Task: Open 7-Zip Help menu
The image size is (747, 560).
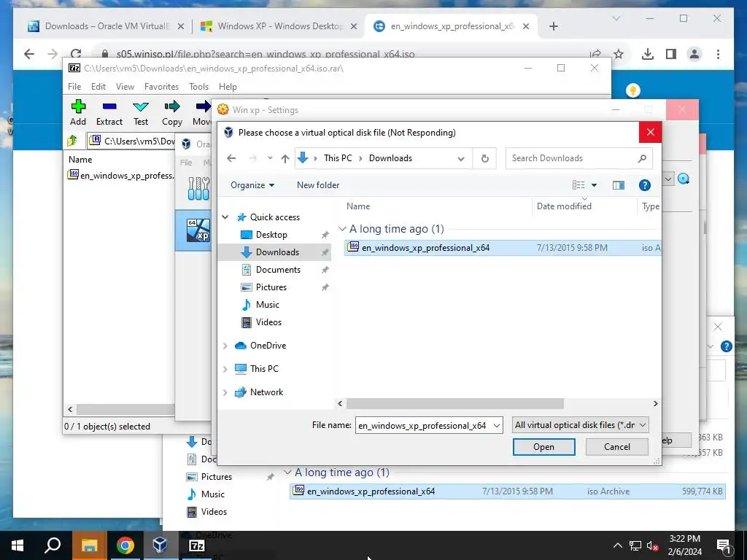Action: pos(228,87)
